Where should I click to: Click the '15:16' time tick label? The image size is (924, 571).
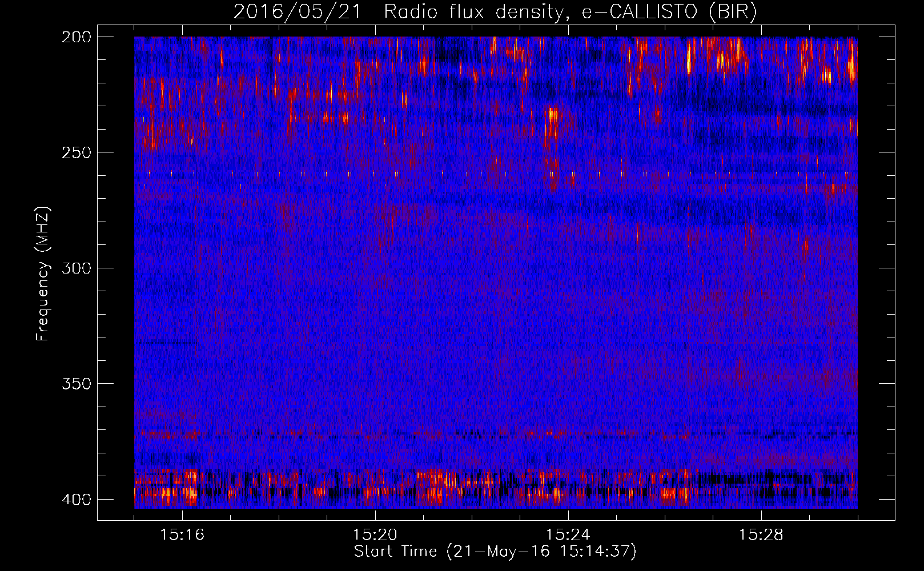point(182,535)
